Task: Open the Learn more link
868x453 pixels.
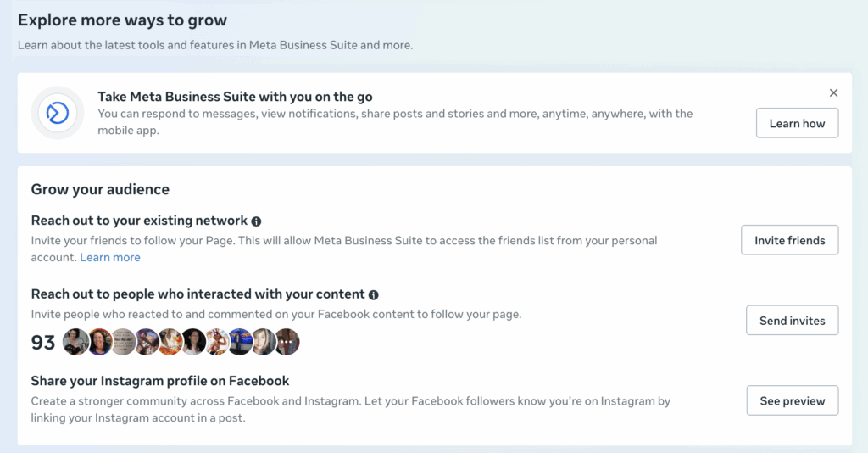Action: (x=110, y=257)
